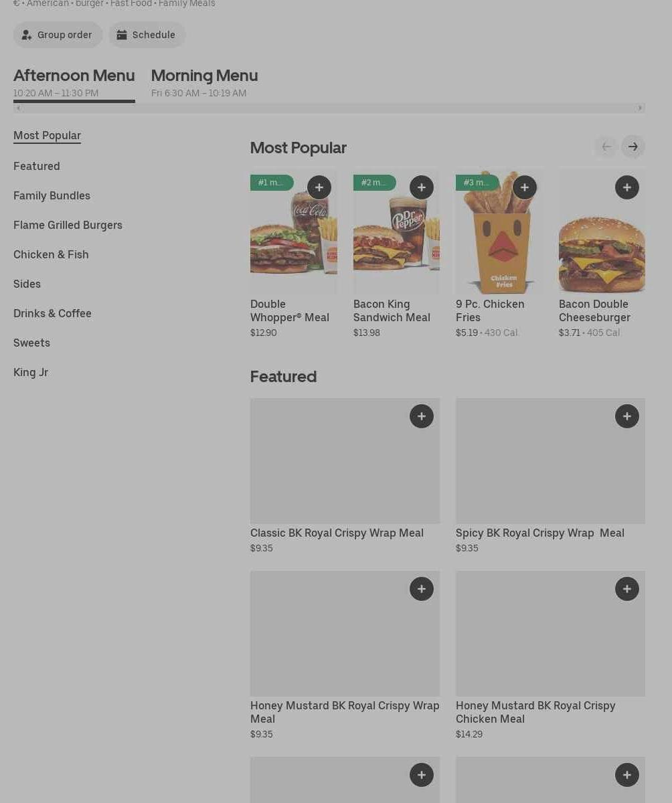Open the Family Bundles category

[52, 195]
